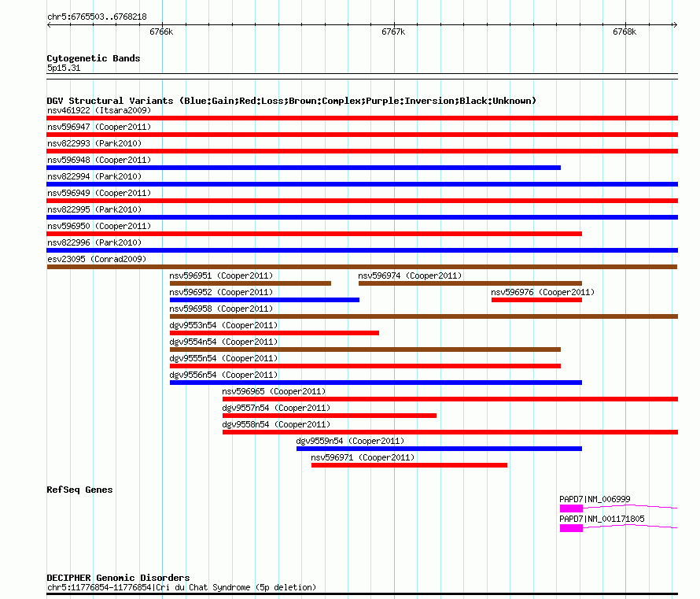Open nsv822994 (Park2010) variant details

click(94, 176)
